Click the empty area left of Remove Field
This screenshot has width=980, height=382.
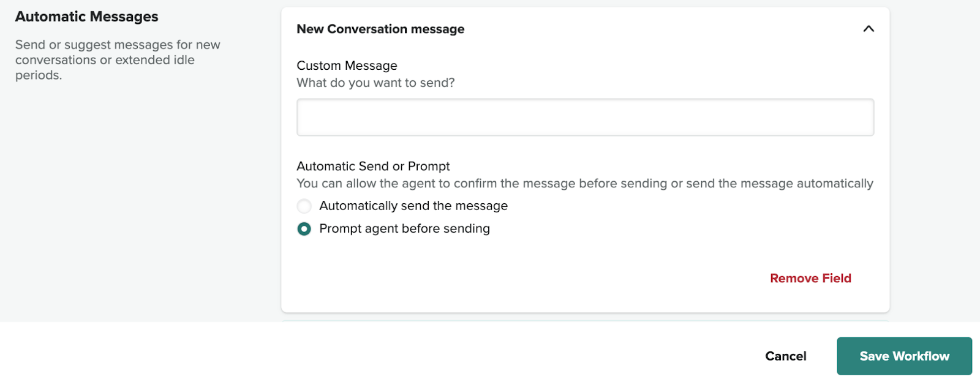pos(521,279)
